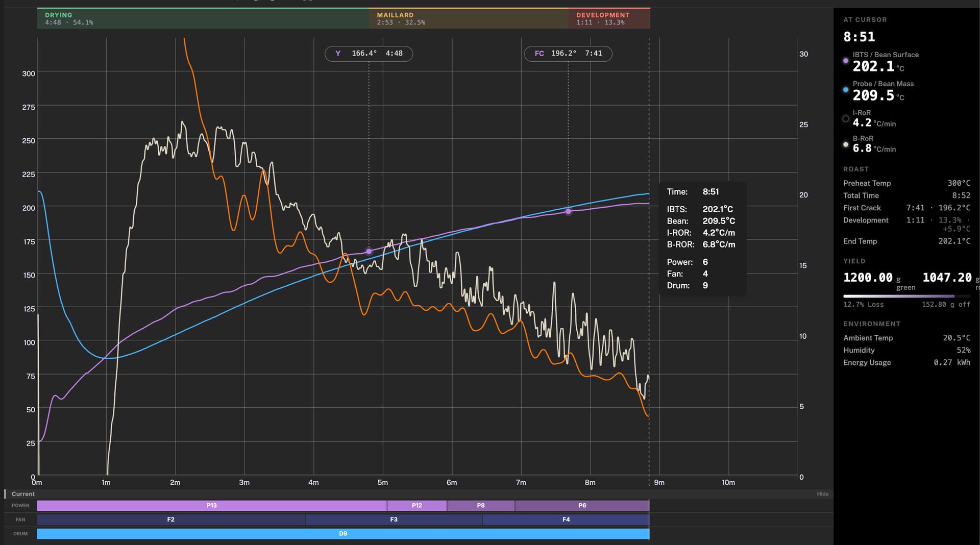This screenshot has width=980, height=545.
Task: Click the tooltip I-ROR 4.2°C/m row
Action: [x=701, y=233]
